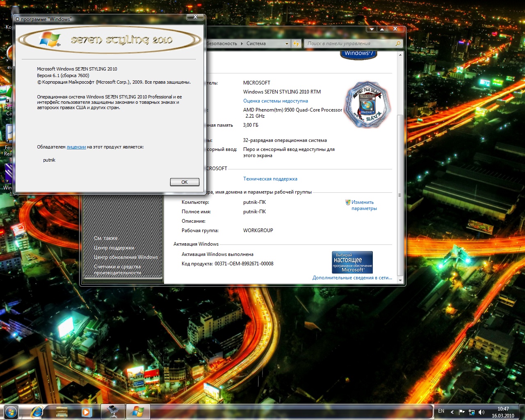
Task: Click the network icon in system tray
Action: [472, 412]
